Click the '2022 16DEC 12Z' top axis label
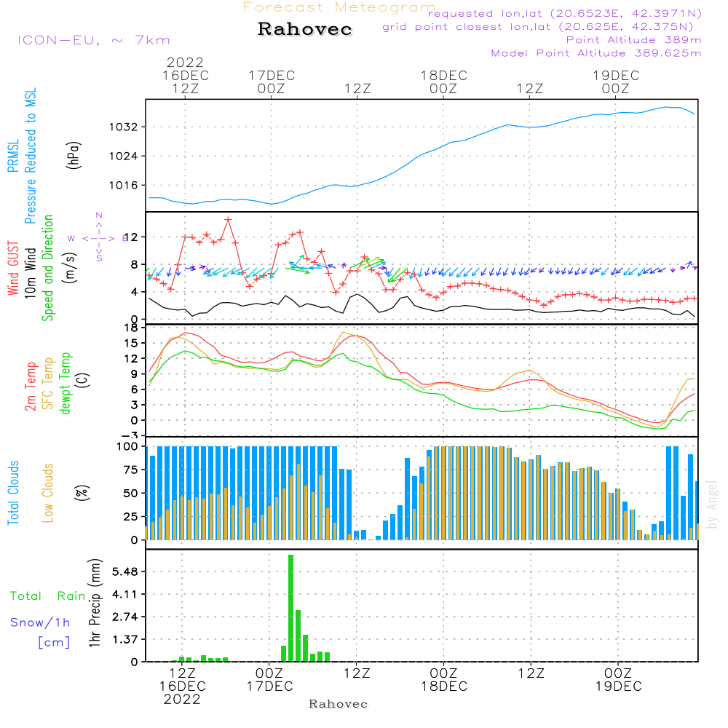Screen dimensions: 728x728 pos(185,75)
